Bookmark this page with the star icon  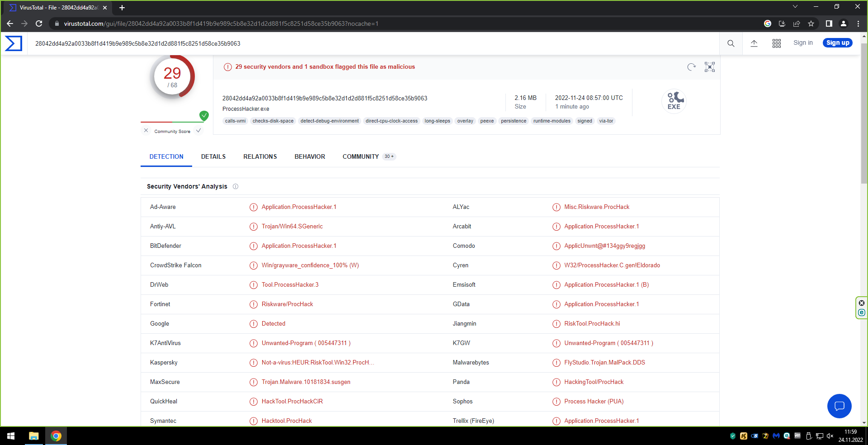[x=811, y=24]
